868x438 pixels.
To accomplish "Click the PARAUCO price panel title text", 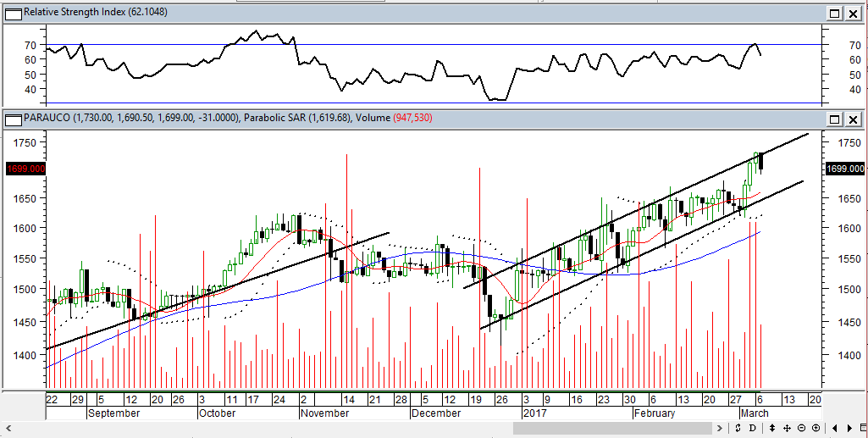I will coord(228,118).
